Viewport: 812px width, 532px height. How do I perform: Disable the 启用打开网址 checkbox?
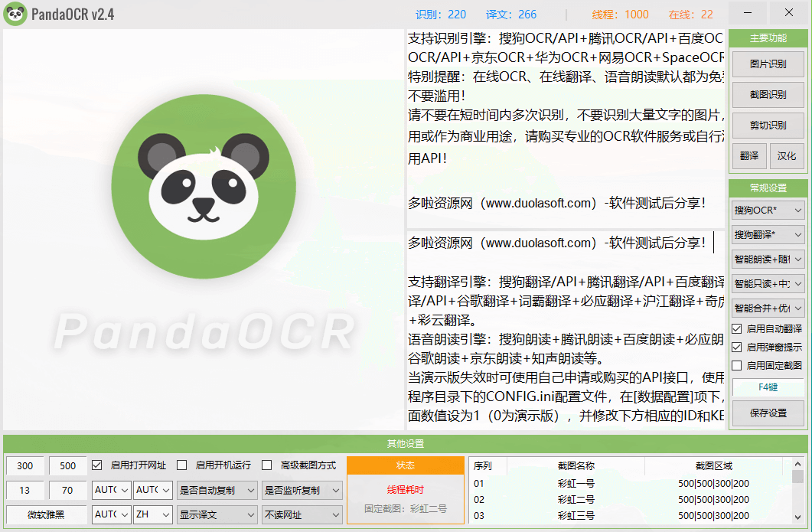(x=97, y=465)
